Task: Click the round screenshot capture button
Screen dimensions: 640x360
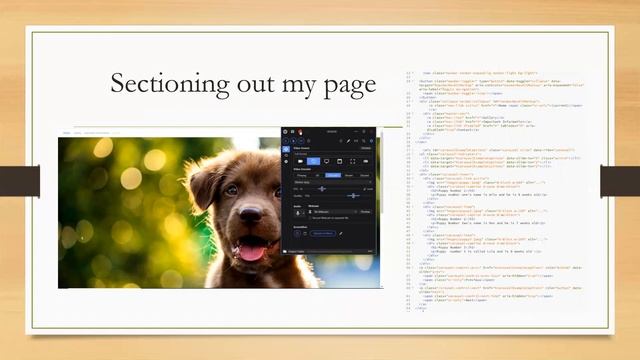Action: coord(297,233)
